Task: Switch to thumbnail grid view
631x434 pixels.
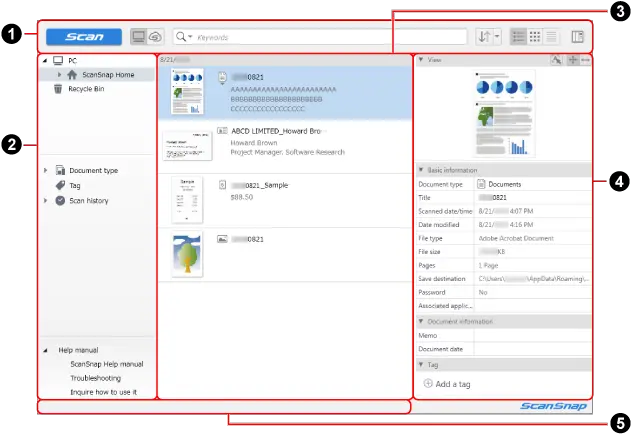Action: click(535, 37)
